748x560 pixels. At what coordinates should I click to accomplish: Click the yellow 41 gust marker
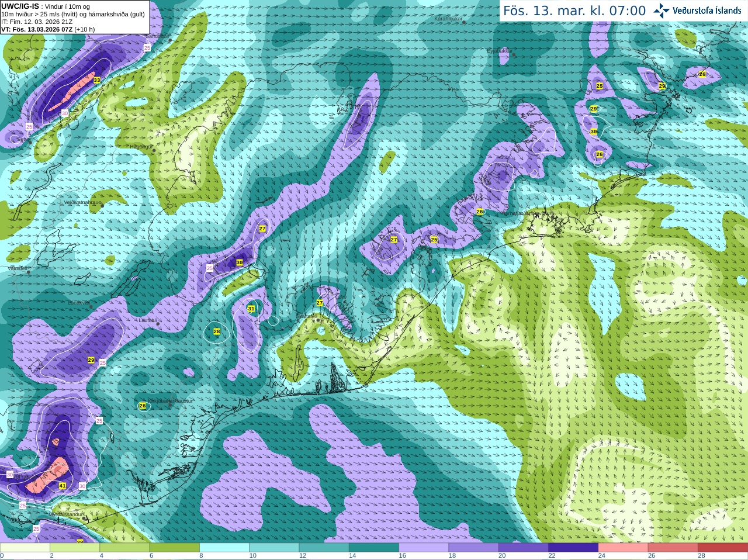point(63,486)
